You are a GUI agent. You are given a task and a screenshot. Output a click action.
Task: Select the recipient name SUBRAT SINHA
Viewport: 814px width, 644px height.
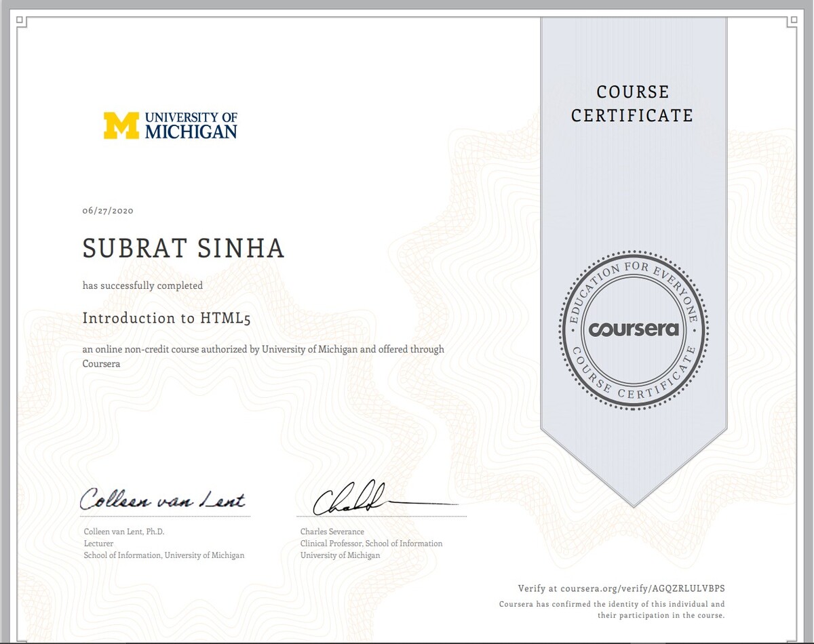[x=183, y=249]
